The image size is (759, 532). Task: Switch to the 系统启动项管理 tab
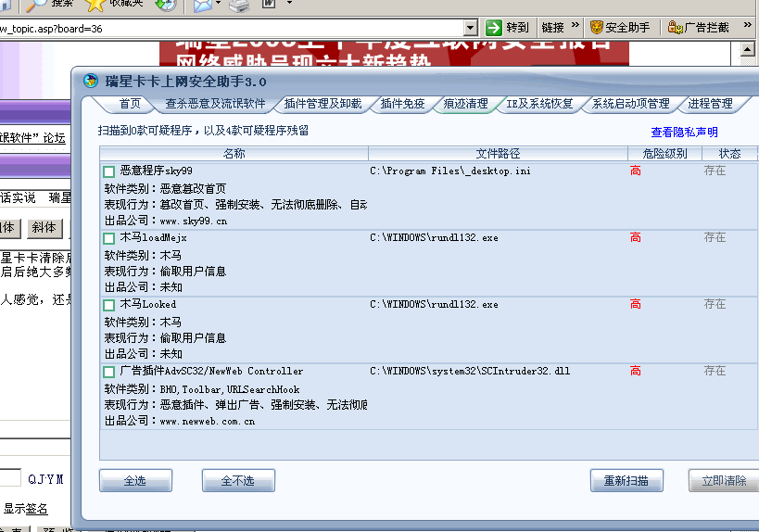coord(631,104)
